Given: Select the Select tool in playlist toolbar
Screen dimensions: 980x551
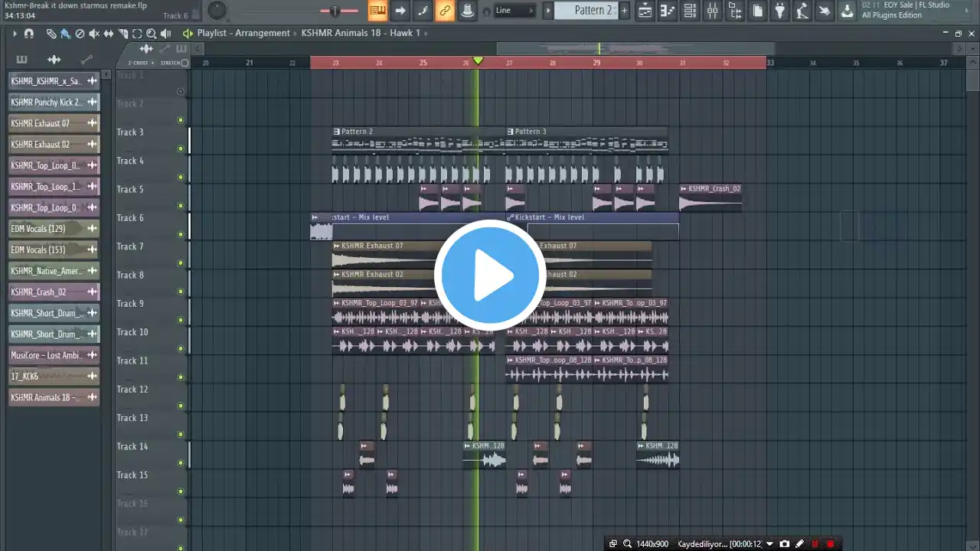Looking at the screenshot, I should [x=137, y=34].
